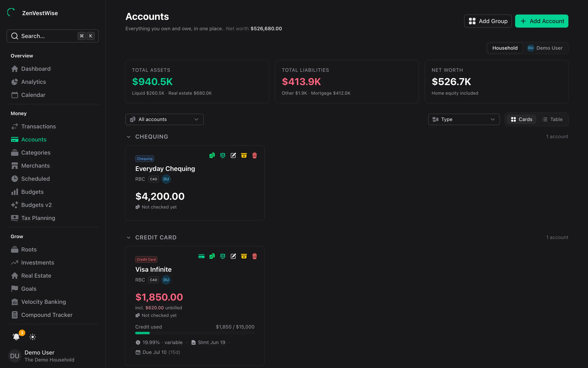
Task: Open Categories in the sidebar
Action: click(x=52, y=153)
